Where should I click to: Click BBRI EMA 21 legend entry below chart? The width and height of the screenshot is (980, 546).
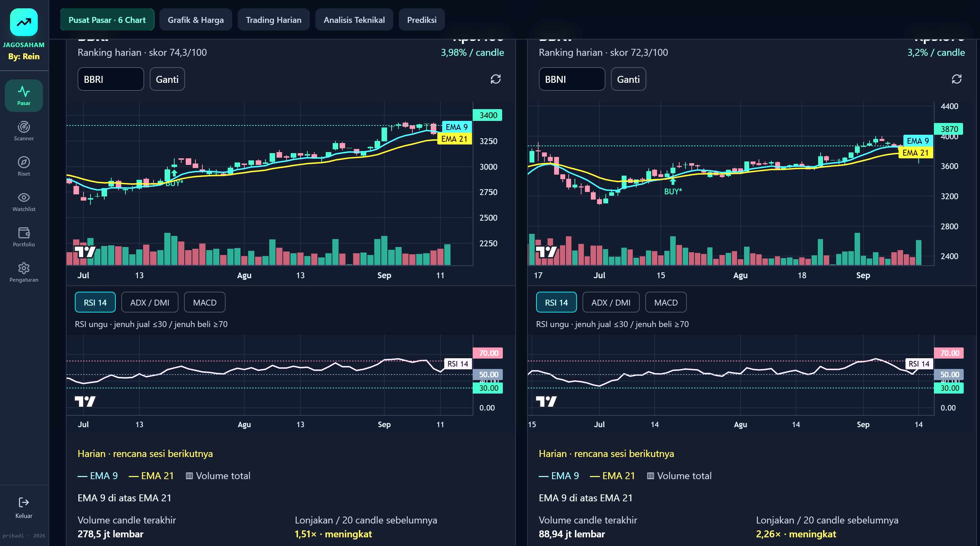pos(151,476)
